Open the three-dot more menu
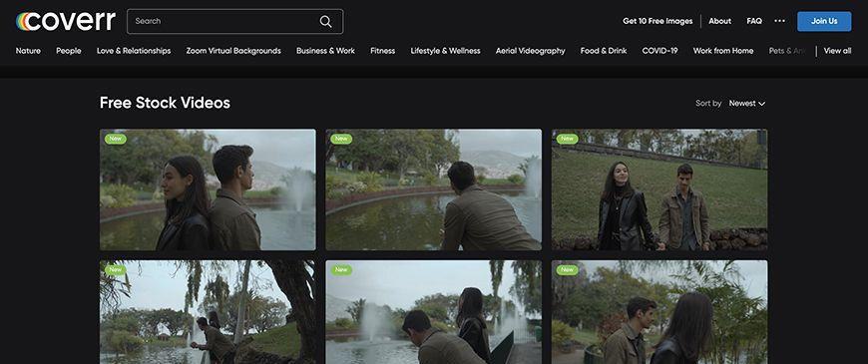 tap(779, 21)
